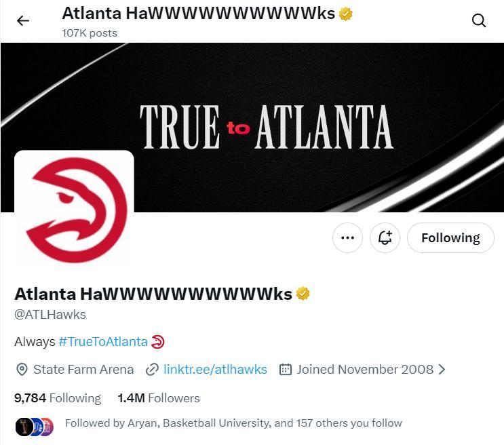Expand Joined November 2008 chevron
The width and height of the screenshot is (504, 445).
[x=442, y=370]
